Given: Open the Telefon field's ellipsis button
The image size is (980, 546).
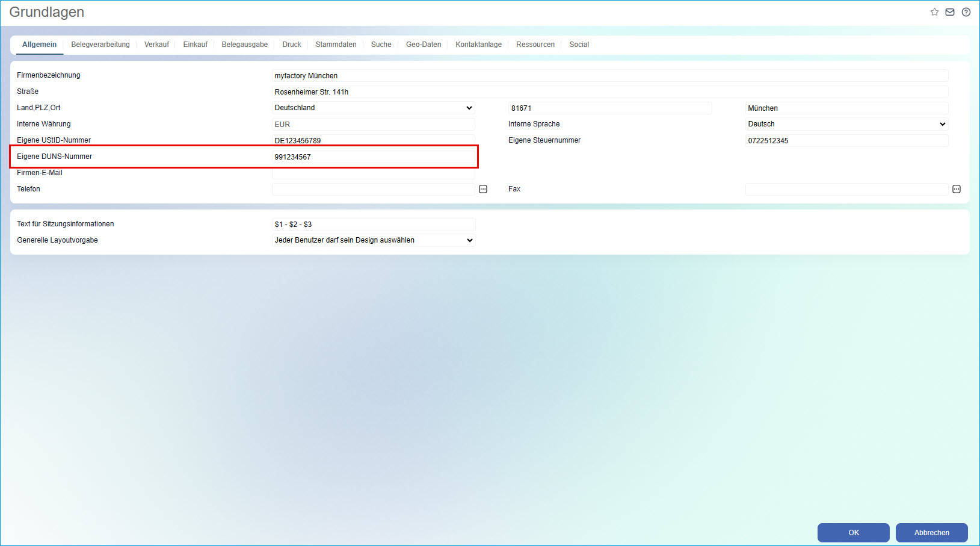Looking at the screenshot, I should [x=483, y=189].
